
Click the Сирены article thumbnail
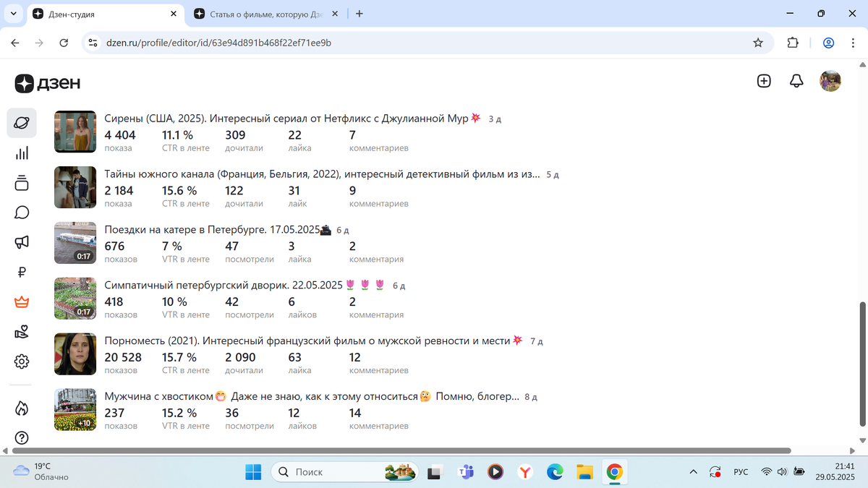pyautogui.click(x=75, y=132)
